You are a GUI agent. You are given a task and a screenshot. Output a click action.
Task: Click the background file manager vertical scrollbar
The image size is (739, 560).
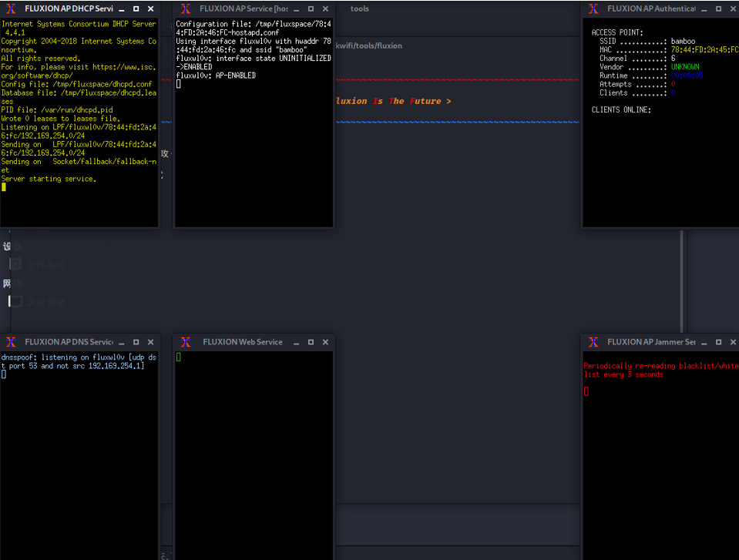click(682, 280)
